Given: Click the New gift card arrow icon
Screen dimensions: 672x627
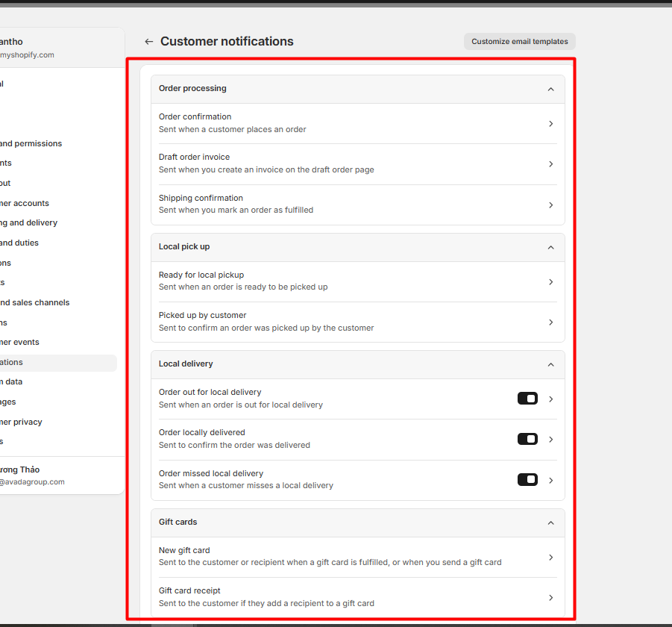Looking at the screenshot, I should pyautogui.click(x=550, y=558).
